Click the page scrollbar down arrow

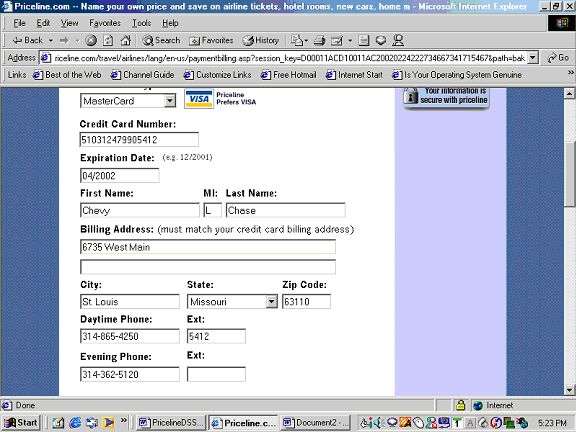569,390
